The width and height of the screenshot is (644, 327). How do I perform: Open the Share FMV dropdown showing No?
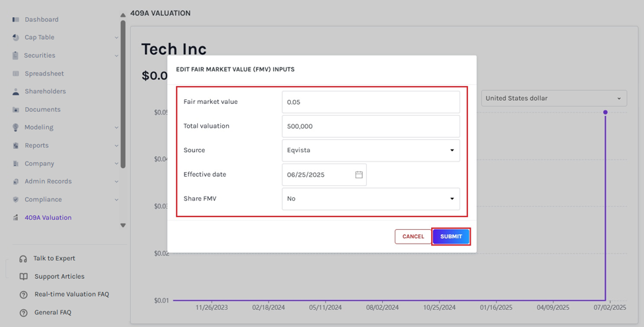click(x=371, y=199)
